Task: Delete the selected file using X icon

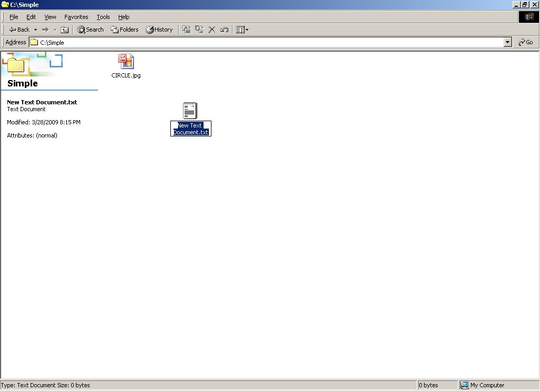Action: click(212, 30)
